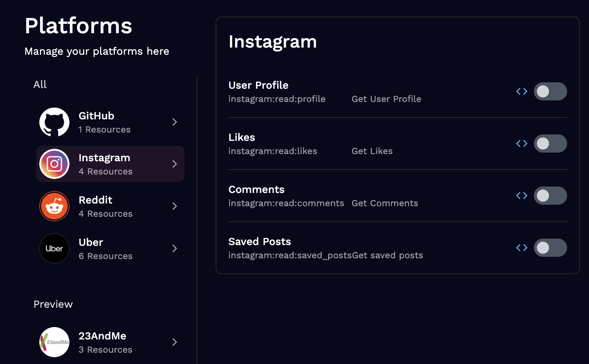Turn on the Saved Posts toggle
589x364 pixels.
click(x=550, y=247)
